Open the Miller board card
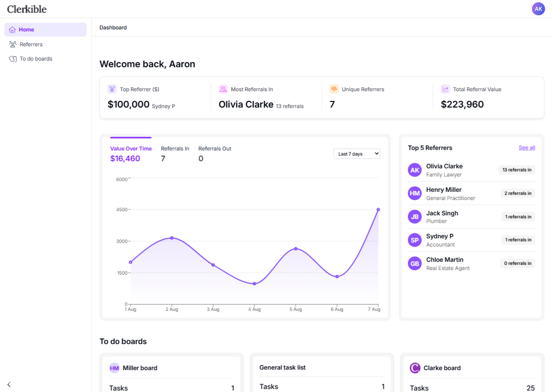The height and width of the screenshot is (392, 552). point(140,368)
